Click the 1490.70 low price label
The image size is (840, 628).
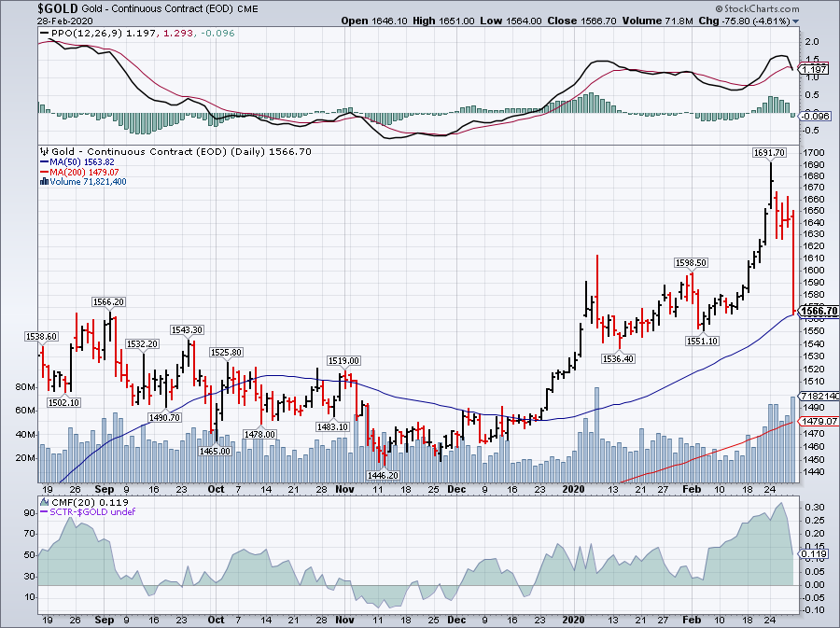click(x=164, y=418)
